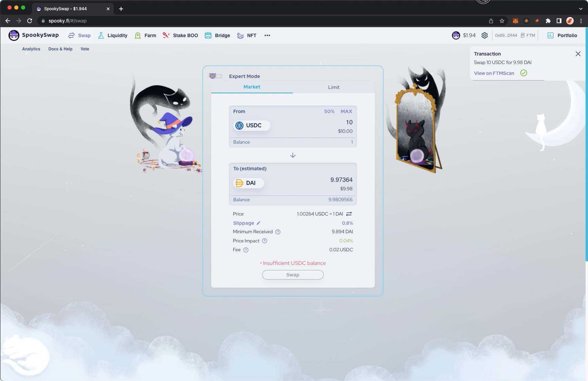Click the BOO price $1.94 icon
The height and width of the screenshot is (381, 588).
(456, 35)
